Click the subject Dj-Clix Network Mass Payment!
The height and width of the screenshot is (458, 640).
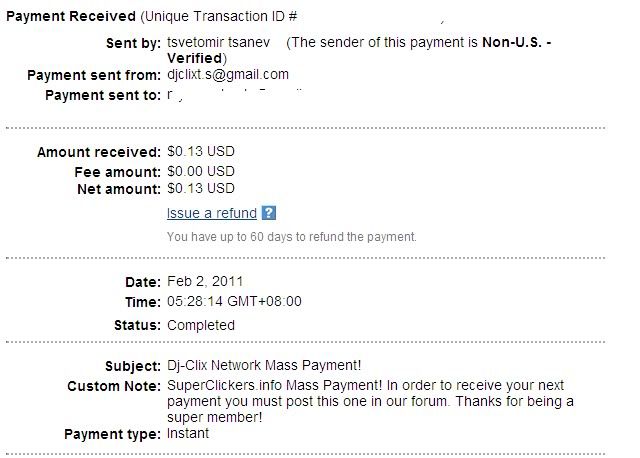[264, 365]
